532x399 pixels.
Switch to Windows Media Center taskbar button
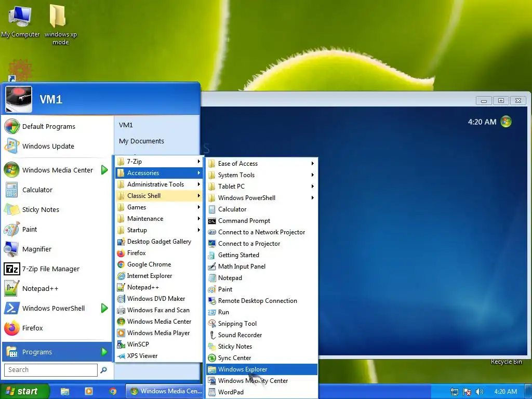click(x=165, y=391)
